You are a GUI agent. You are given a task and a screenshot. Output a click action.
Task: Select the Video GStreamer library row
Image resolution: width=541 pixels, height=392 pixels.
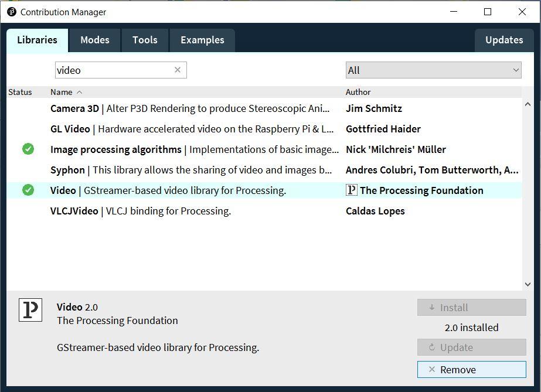(x=264, y=190)
